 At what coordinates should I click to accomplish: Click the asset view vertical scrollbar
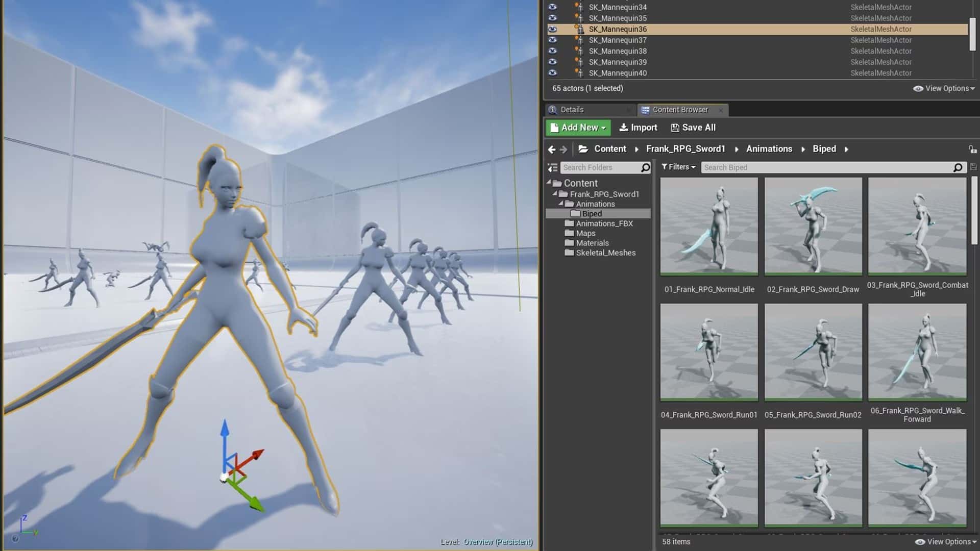click(x=974, y=211)
